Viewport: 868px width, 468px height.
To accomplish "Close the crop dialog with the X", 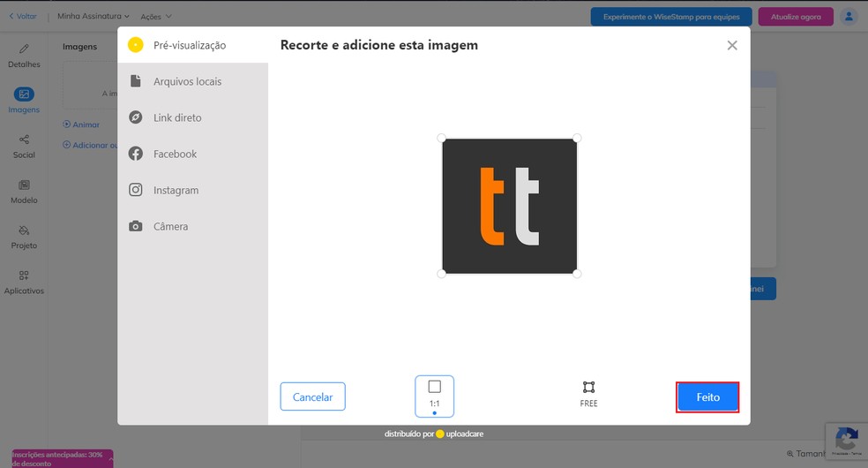I will [x=732, y=45].
